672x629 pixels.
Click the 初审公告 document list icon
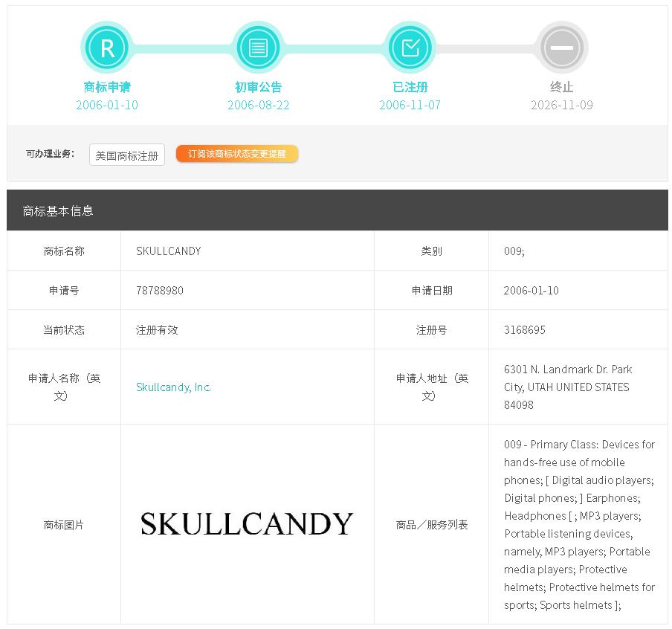click(x=258, y=48)
